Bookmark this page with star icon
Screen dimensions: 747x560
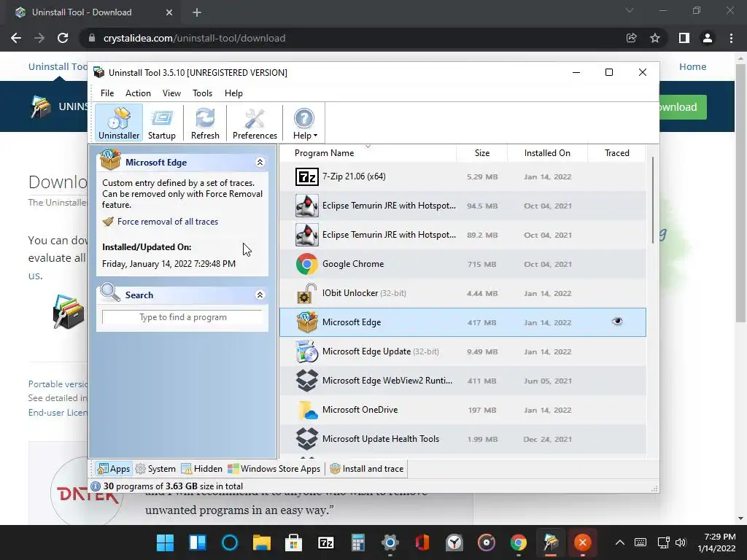[655, 38]
